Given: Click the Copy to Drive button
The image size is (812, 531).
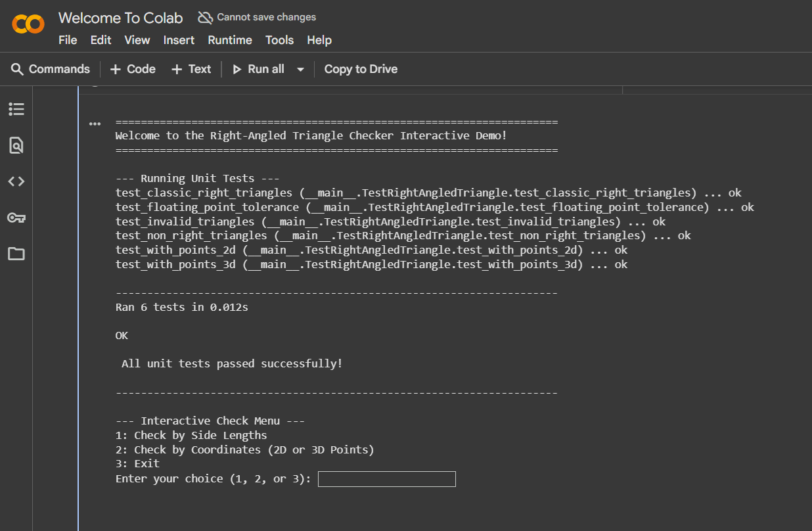Looking at the screenshot, I should [361, 69].
